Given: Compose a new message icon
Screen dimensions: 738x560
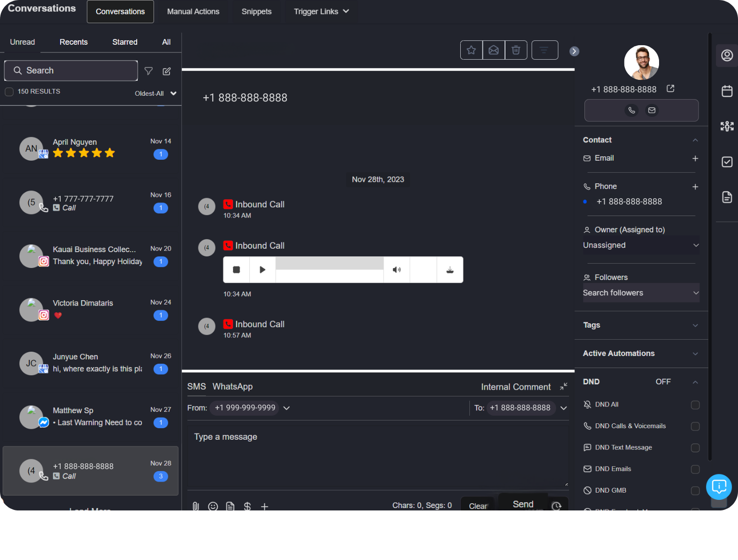Looking at the screenshot, I should click(167, 71).
